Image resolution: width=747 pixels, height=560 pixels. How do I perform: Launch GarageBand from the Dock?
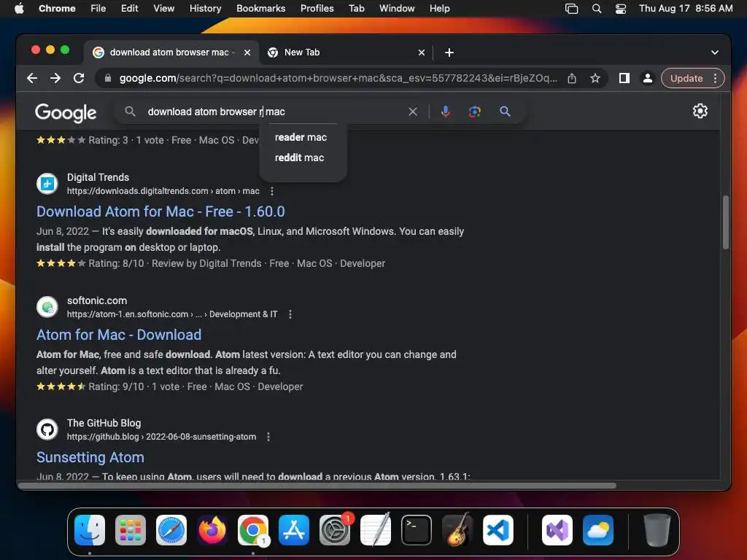point(457,530)
